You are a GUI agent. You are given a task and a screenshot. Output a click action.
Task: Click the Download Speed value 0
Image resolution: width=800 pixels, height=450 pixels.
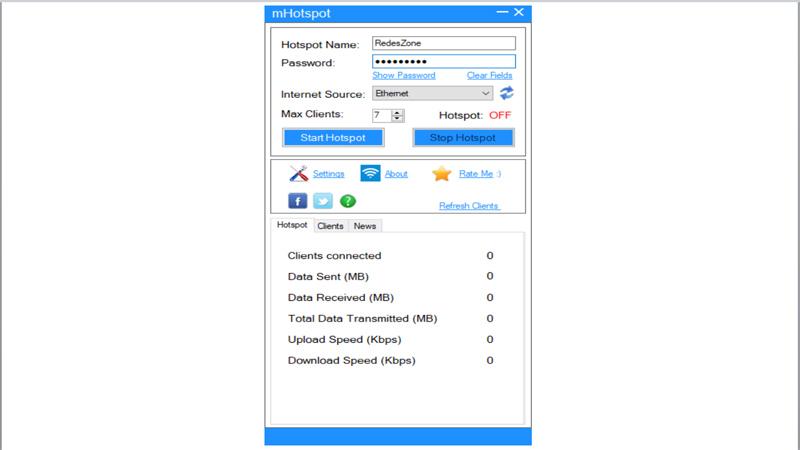(490, 360)
